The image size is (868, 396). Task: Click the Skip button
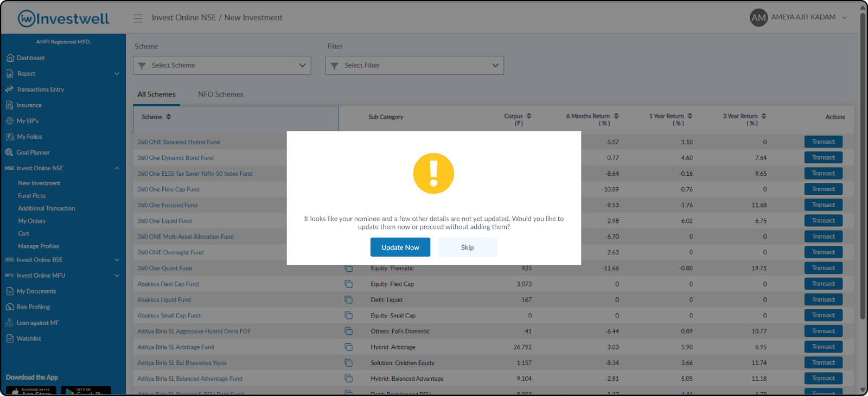(x=468, y=247)
